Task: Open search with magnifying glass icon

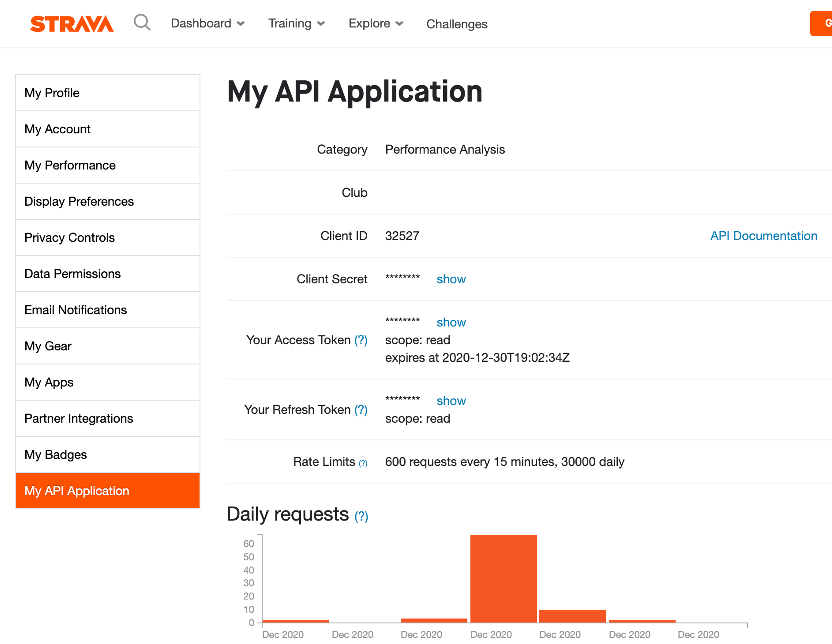Action: 142,23
